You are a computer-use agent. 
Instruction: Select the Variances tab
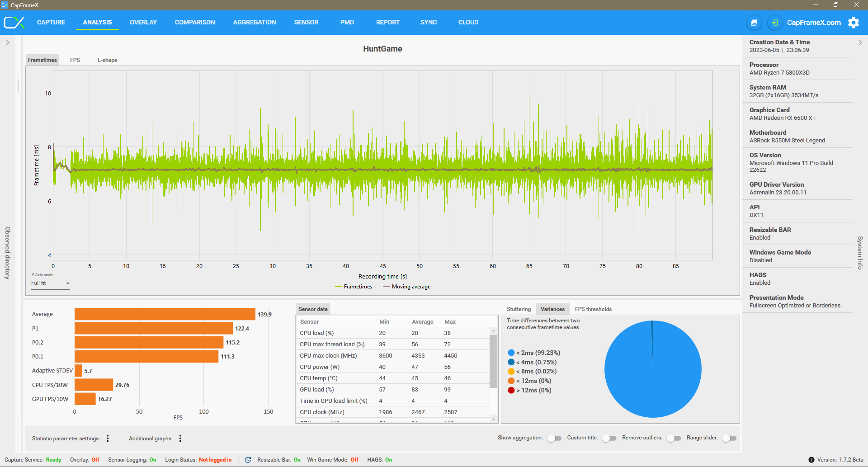[552, 309]
